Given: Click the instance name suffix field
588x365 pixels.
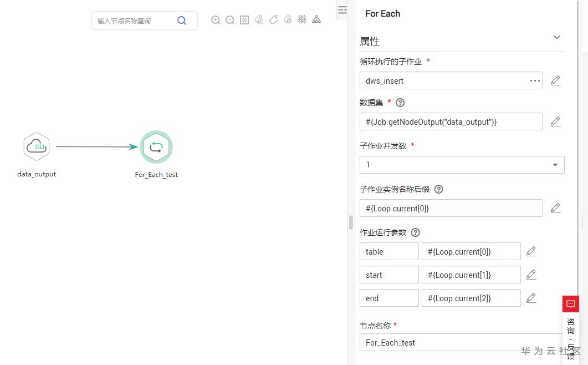Looking at the screenshot, I should pos(451,208).
